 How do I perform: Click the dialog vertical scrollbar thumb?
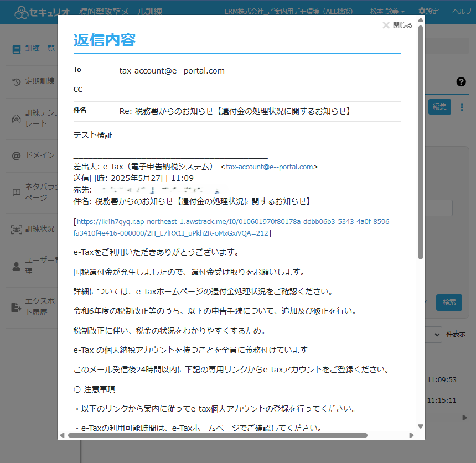click(x=421, y=143)
